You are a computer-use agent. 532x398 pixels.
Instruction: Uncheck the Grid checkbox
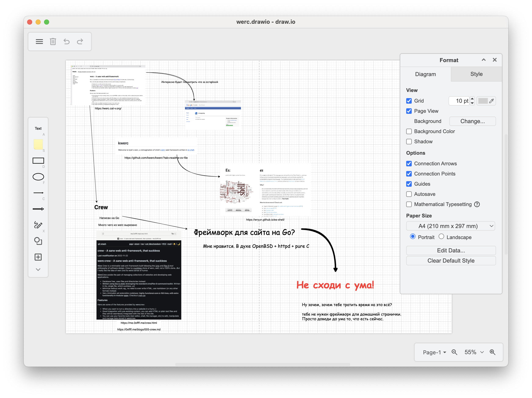point(409,101)
